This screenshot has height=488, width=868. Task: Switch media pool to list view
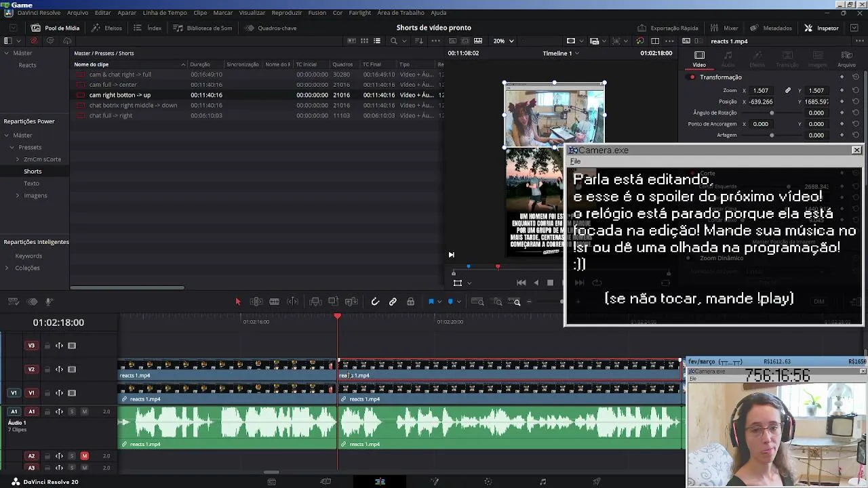(x=377, y=41)
